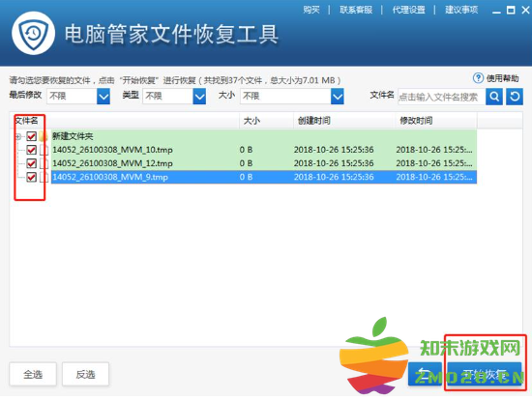Click modified time of MVM_10.tmp row
The width and height of the screenshot is (532, 400).
click(x=434, y=150)
